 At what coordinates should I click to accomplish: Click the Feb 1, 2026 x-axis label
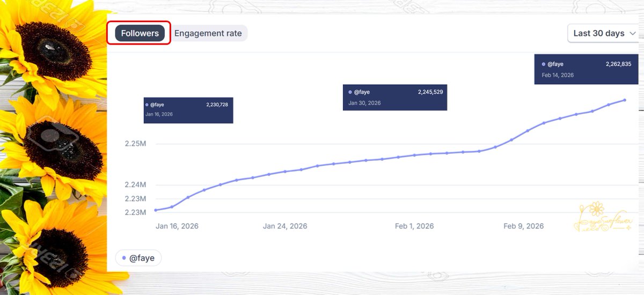coord(414,226)
